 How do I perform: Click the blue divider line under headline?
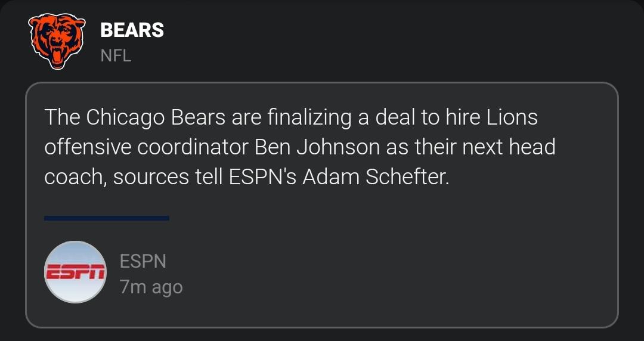click(107, 218)
